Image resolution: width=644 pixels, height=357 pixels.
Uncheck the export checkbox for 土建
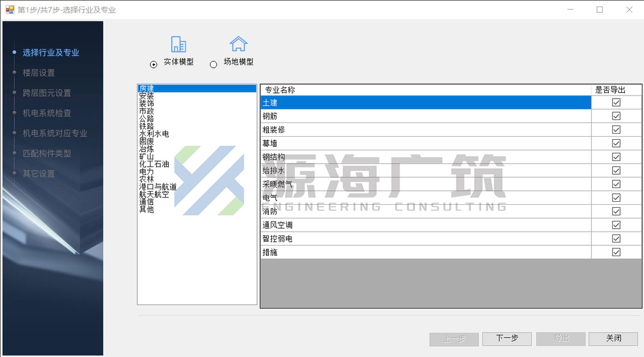616,103
